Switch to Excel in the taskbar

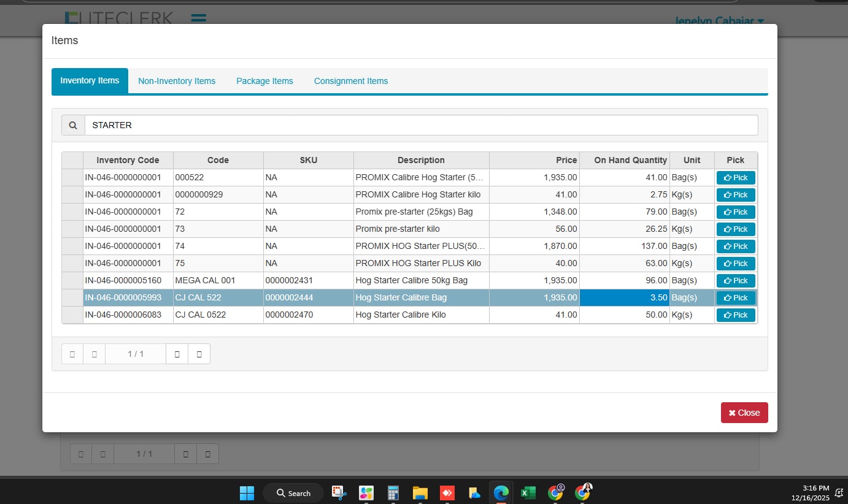coord(528,492)
